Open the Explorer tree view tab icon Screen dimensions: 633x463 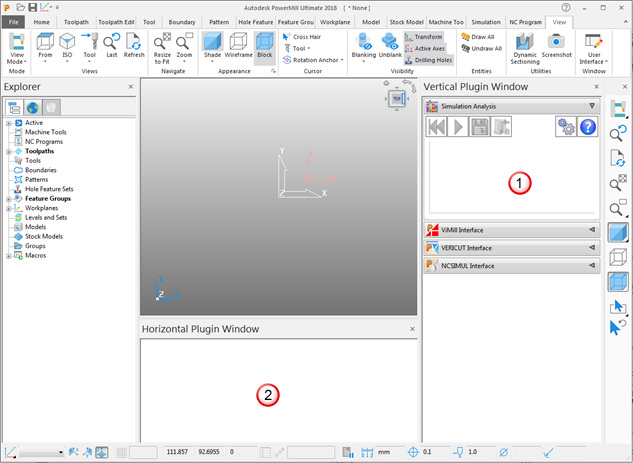click(x=14, y=108)
